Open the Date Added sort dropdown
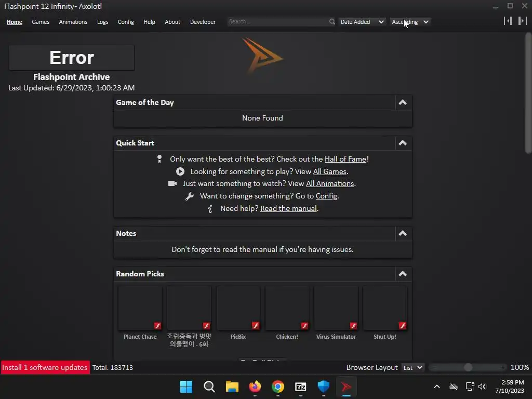 [x=362, y=22]
